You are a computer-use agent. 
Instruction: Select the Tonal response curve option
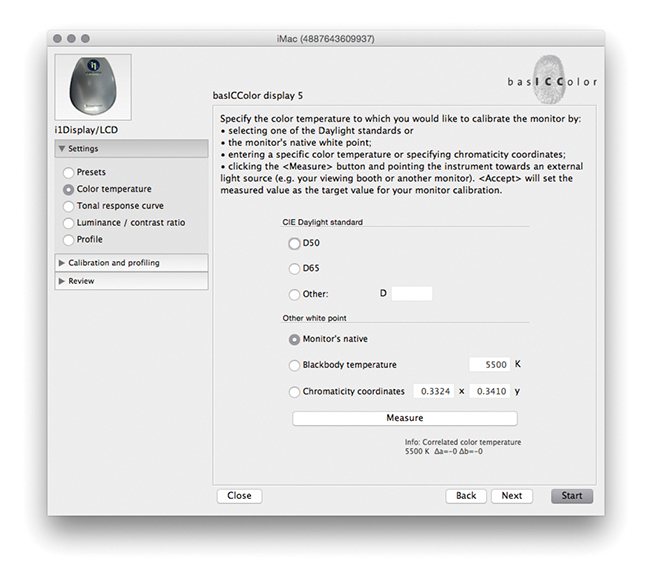pyautogui.click(x=68, y=206)
